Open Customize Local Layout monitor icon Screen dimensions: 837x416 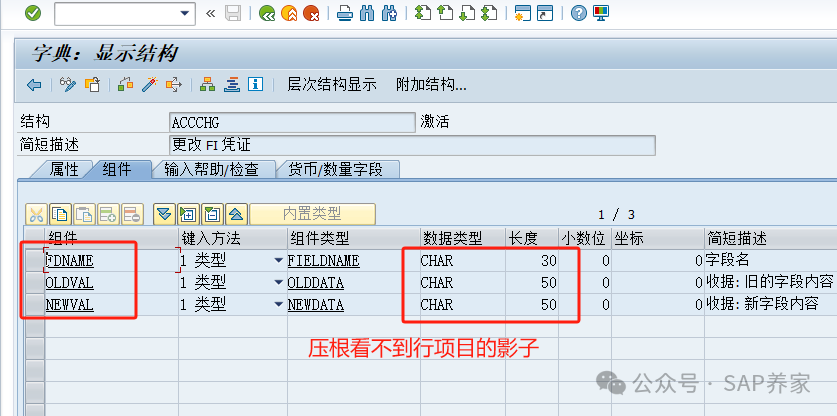[601, 13]
